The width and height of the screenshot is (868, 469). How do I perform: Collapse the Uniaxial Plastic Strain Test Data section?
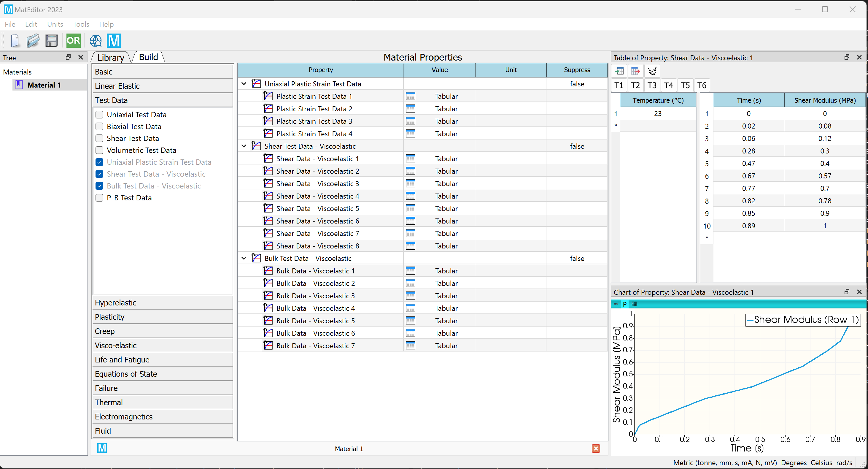[x=244, y=84]
